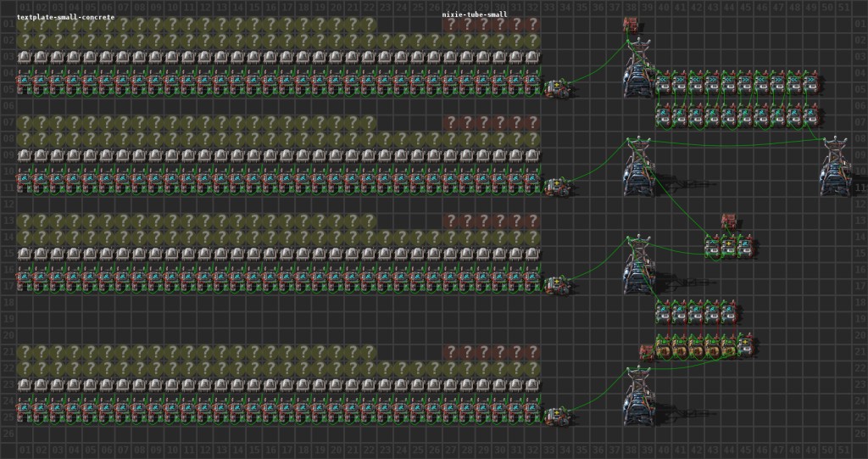
Task: Click the red constant combinator in column 44, row 13
Action: click(x=729, y=221)
